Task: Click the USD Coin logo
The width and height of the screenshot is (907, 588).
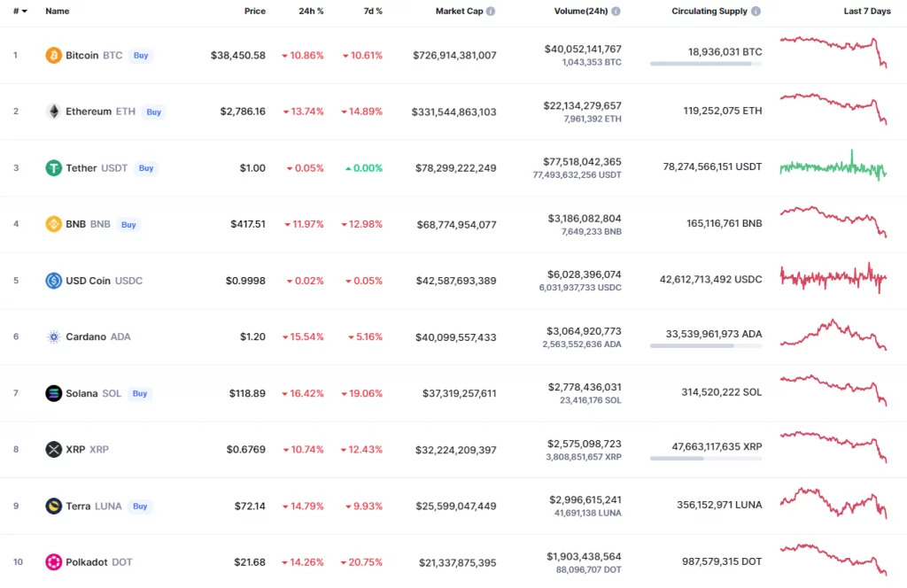Action: tap(52, 281)
